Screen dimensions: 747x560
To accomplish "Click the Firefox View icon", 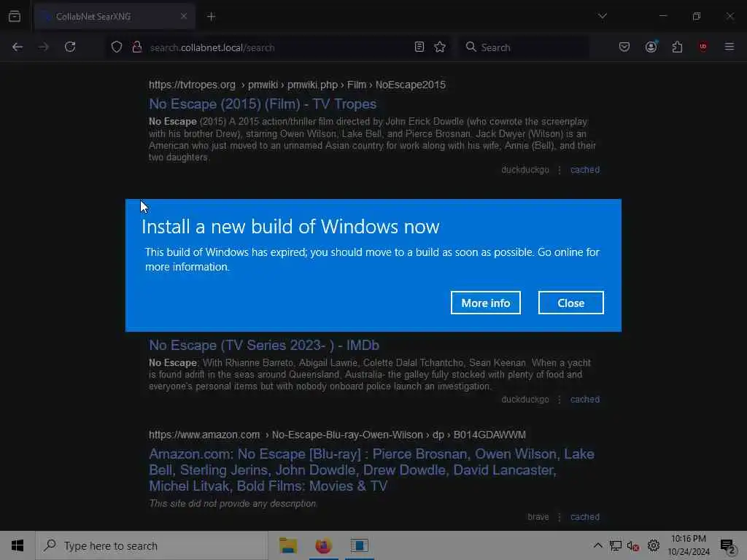I will tap(15, 16).
